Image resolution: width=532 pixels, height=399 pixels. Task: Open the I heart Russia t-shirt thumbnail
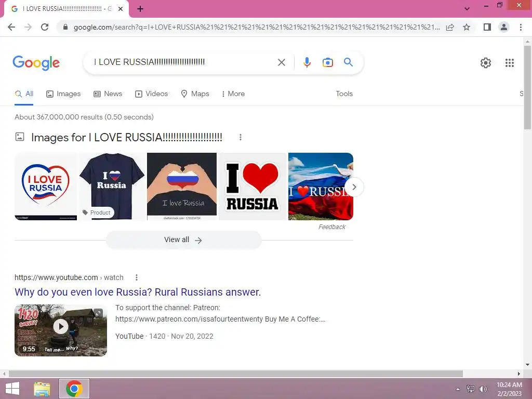click(112, 187)
